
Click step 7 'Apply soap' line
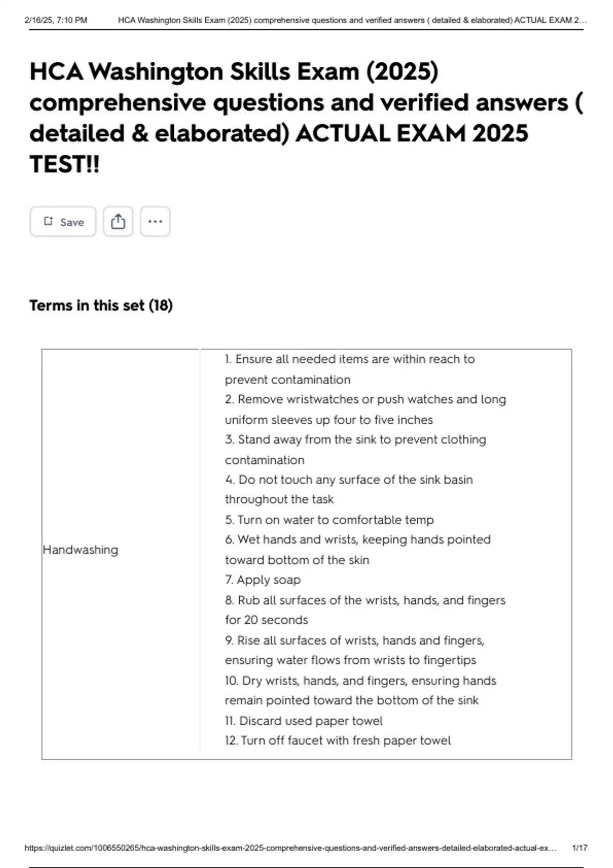tap(263, 580)
